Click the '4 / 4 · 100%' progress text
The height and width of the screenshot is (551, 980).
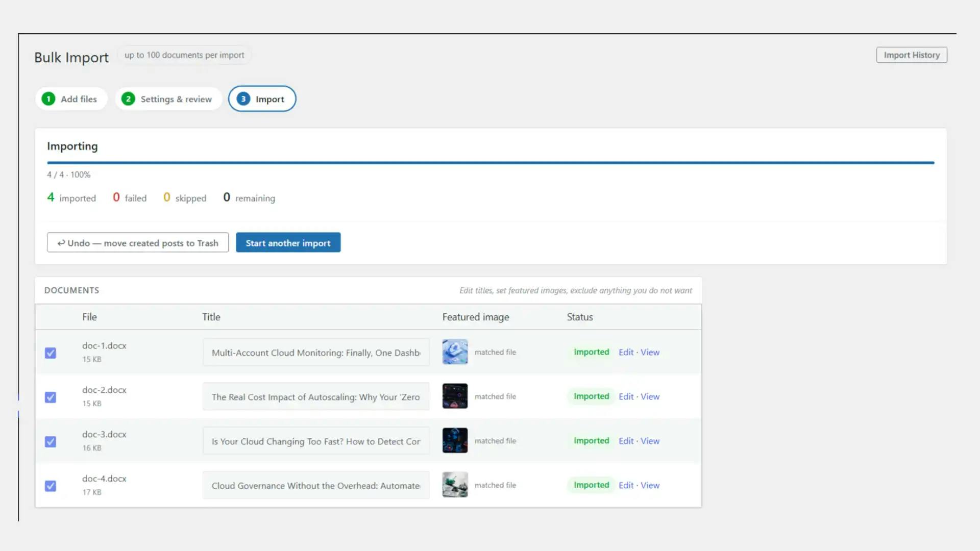pos(69,174)
